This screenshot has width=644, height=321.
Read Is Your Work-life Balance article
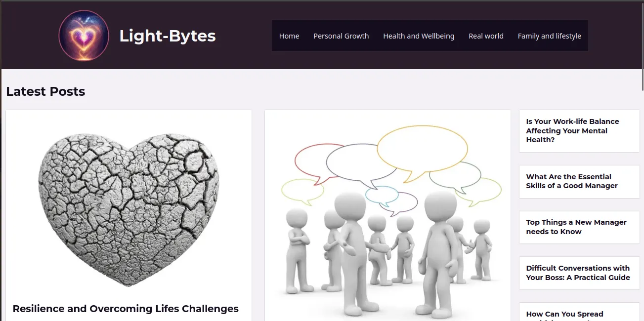(572, 130)
